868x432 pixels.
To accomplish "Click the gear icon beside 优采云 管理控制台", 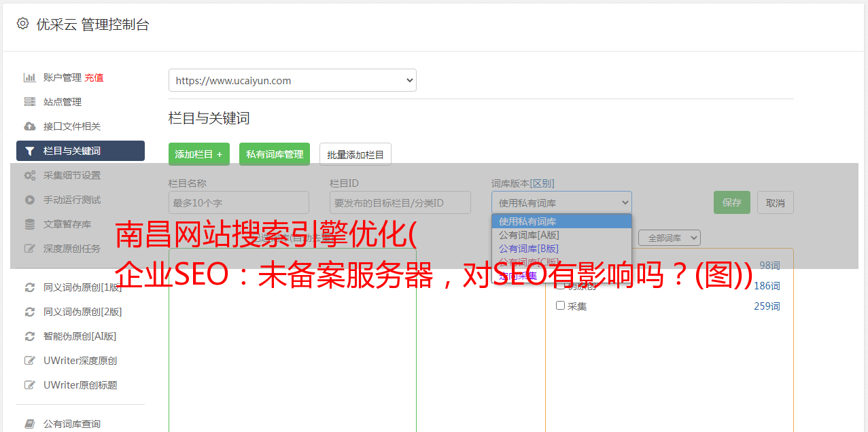I will (22, 24).
